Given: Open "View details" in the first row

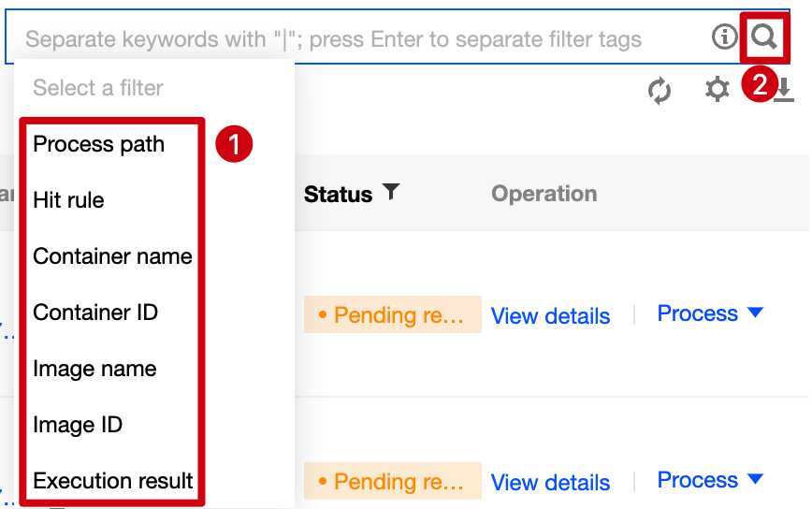Looking at the screenshot, I should [550, 316].
